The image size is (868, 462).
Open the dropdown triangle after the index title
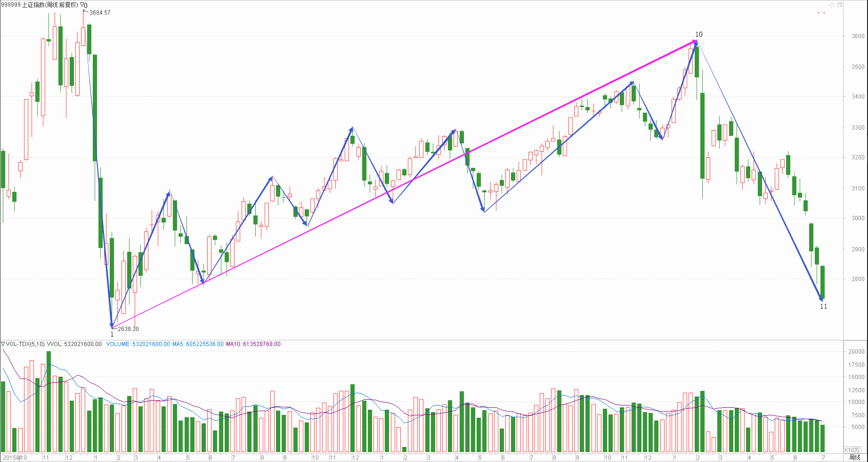pyautogui.click(x=82, y=5)
